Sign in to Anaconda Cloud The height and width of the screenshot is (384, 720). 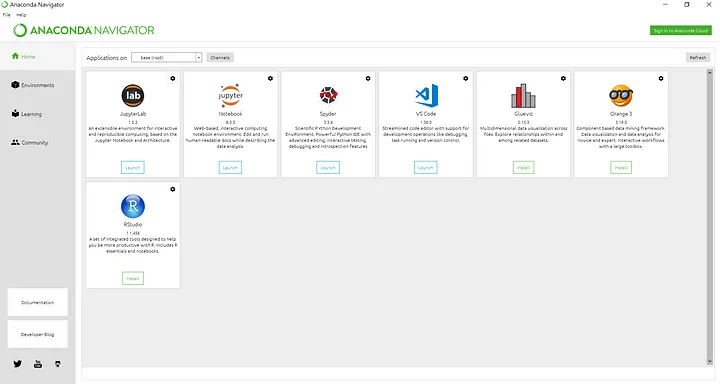click(681, 30)
